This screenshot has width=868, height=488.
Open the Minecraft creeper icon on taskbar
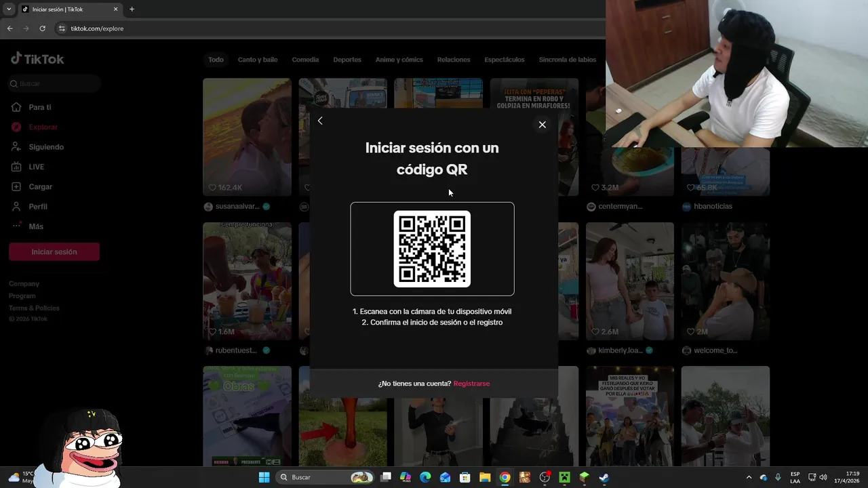[564, 477]
